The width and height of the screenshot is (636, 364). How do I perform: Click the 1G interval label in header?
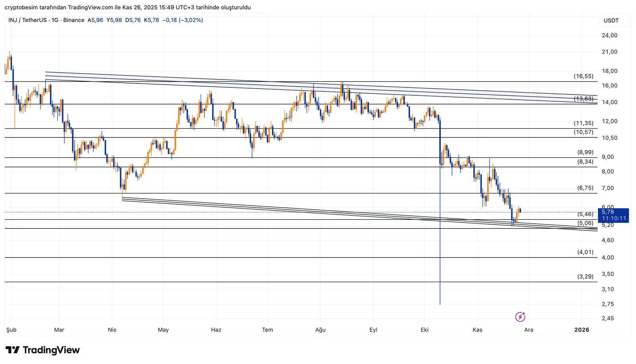point(55,20)
